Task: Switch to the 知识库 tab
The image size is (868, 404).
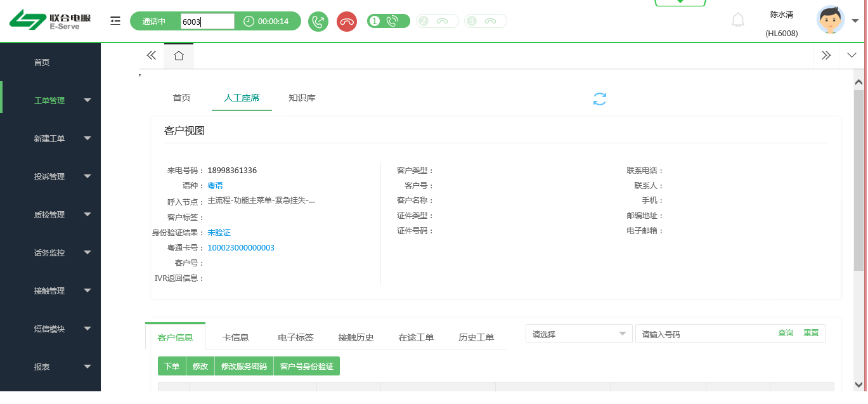Action: coord(302,98)
